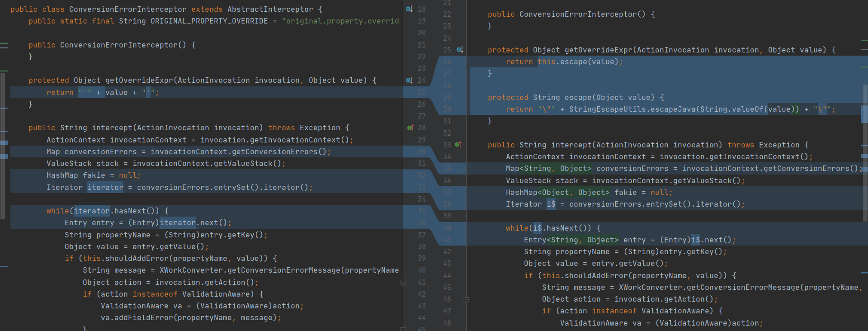Click line number 30 in left pane gutter
Viewport: 868px width, 331px height.
(x=421, y=151)
